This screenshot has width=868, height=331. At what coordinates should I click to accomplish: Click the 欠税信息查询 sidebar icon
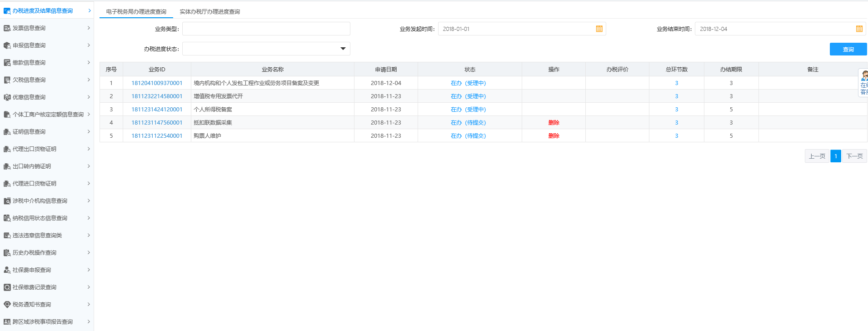(x=7, y=80)
